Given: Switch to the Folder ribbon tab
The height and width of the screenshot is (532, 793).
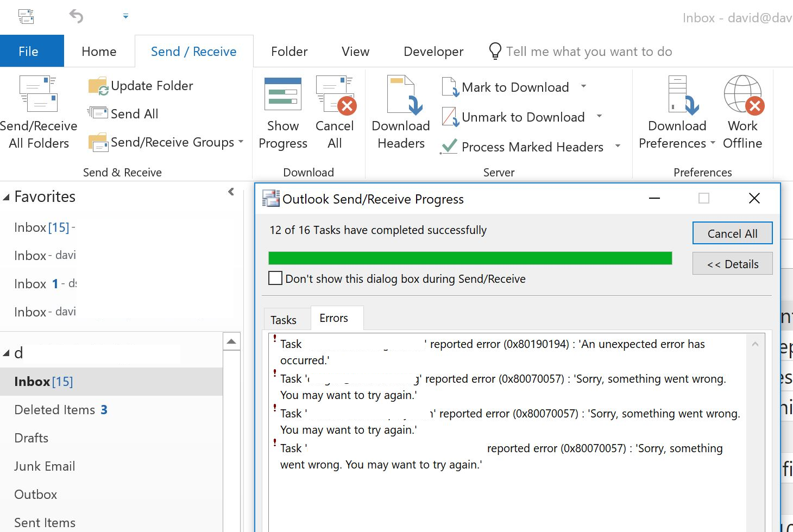Looking at the screenshot, I should point(289,51).
